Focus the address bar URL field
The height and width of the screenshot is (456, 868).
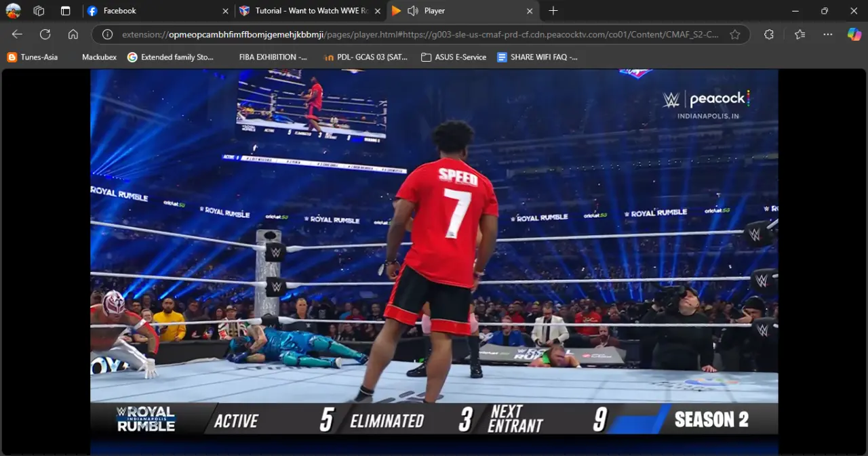[420, 34]
